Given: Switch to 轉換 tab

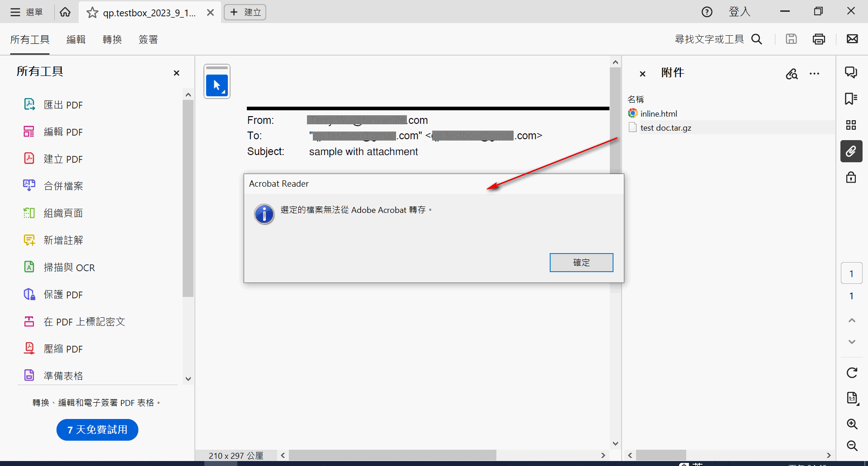Looking at the screenshot, I should pos(112,40).
